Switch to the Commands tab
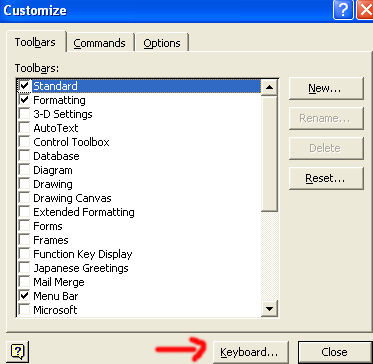Screen dimensions: 373x364 [100, 43]
